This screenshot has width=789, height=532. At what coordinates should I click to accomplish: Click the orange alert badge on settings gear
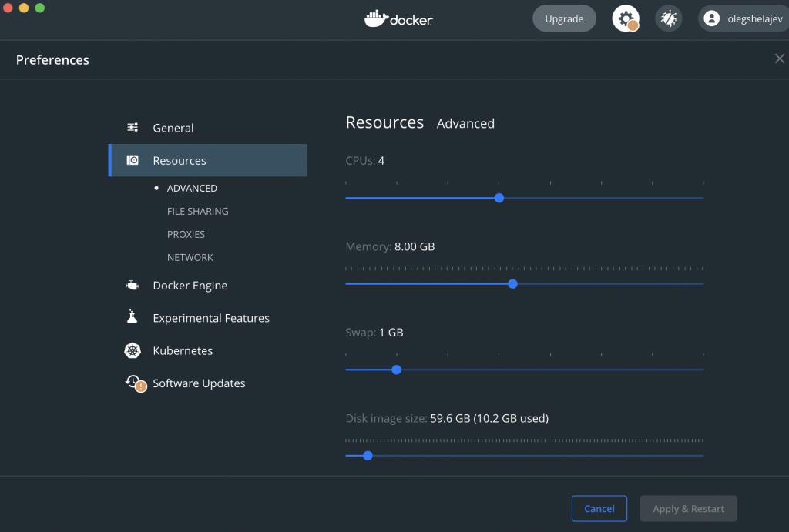[633, 25]
